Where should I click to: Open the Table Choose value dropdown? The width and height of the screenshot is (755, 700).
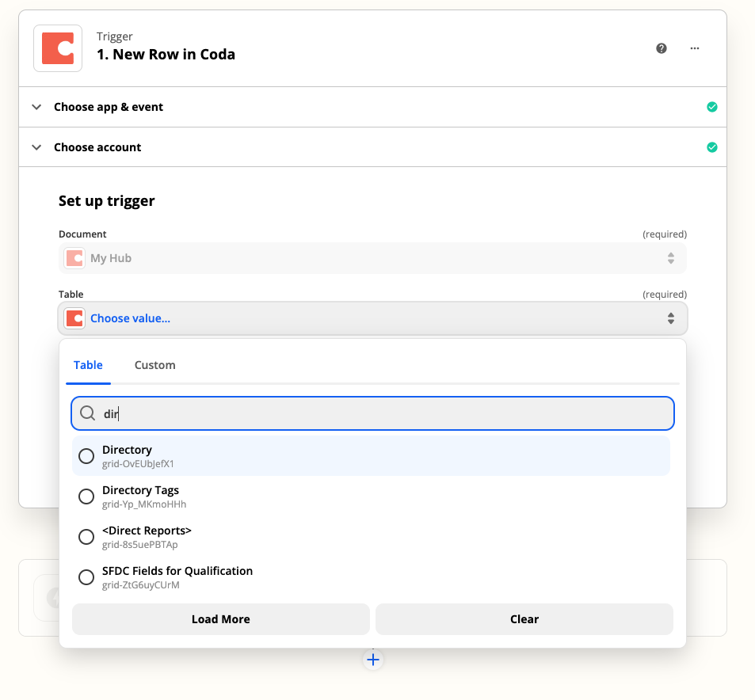(372, 318)
